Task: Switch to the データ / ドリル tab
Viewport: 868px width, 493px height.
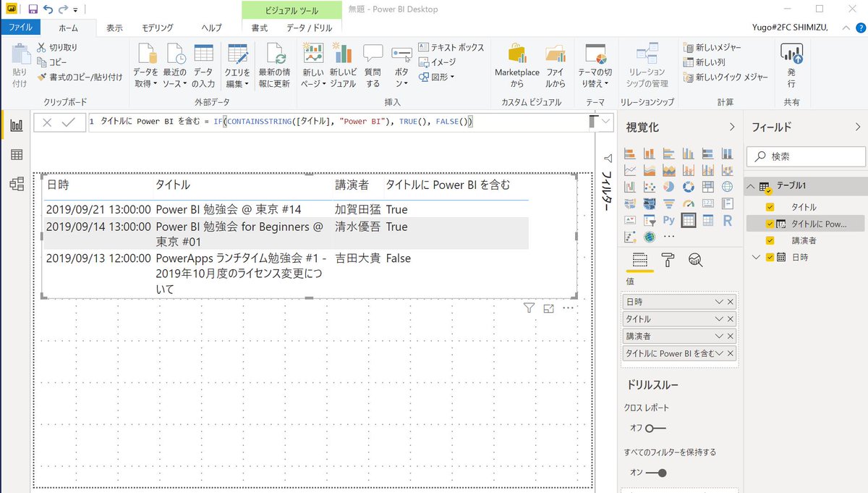Action: coord(310,28)
